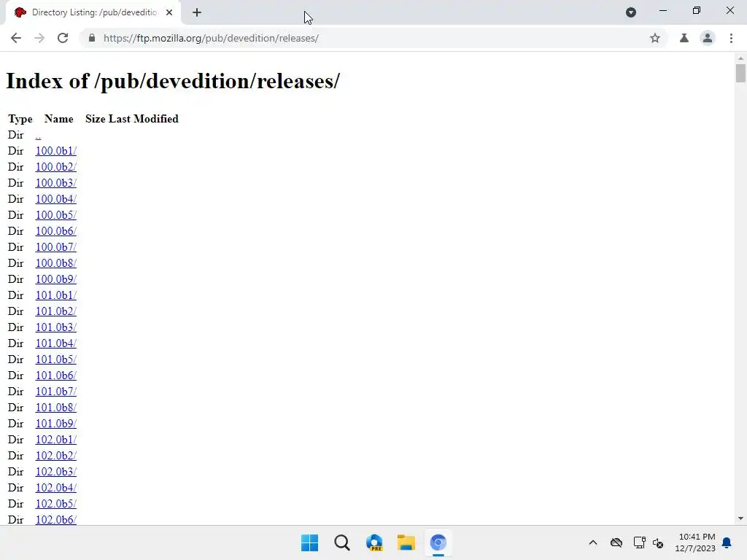Click the Type column header
The width and height of the screenshot is (747, 560).
click(20, 119)
